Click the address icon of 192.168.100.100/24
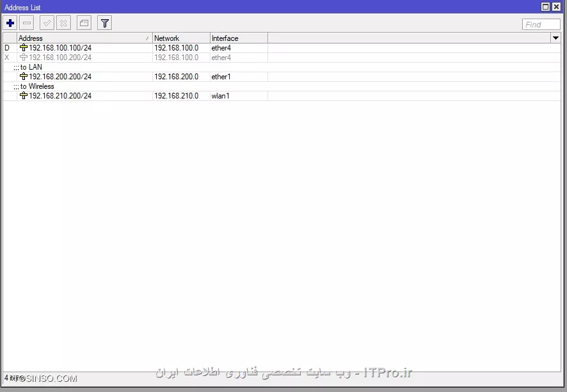Image resolution: width=567 pixels, height=392 pixels. (x=24, y=48)
